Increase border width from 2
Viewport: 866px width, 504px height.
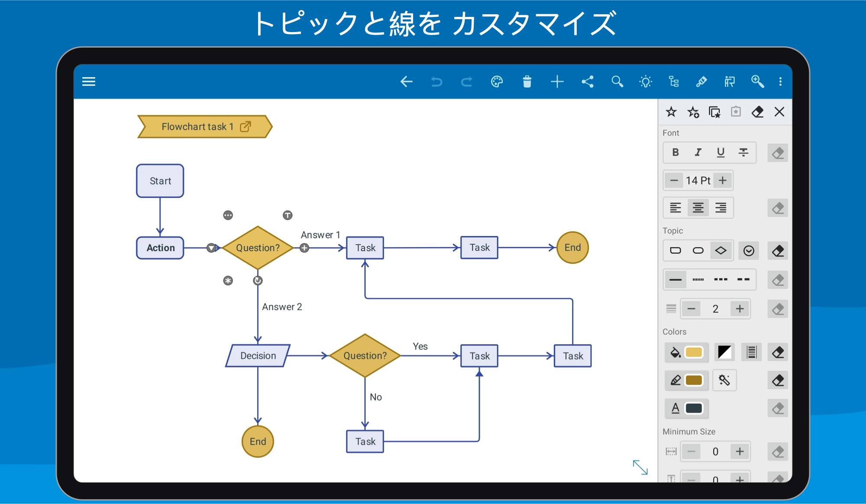pos(740,309)
